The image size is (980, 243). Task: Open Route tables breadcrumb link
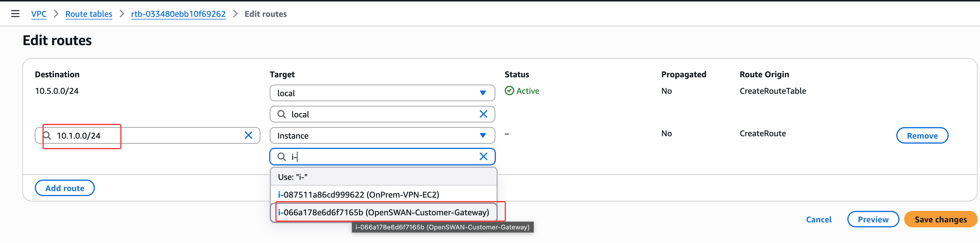[x=89, y=14]
